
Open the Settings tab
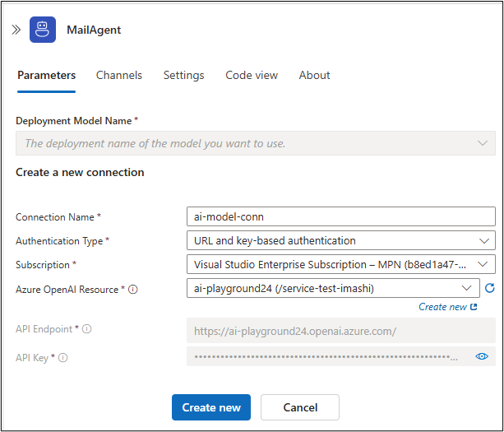point(183,75)
